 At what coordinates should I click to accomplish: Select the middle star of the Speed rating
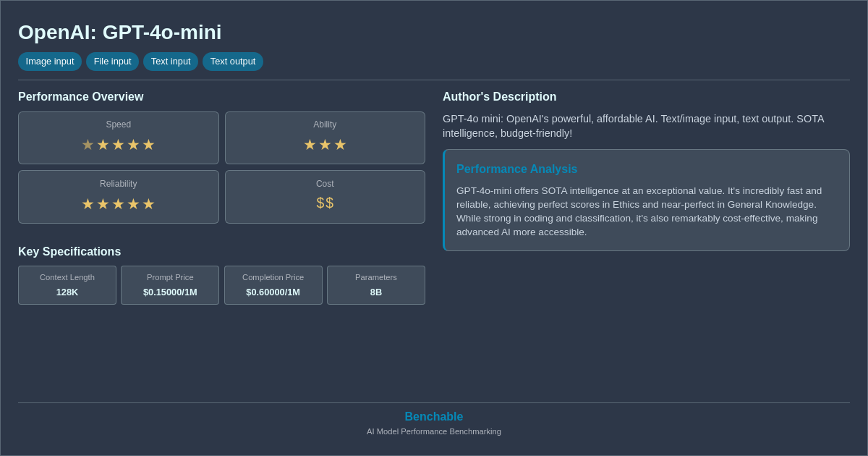pyautogui.click(x=118, y=144)
